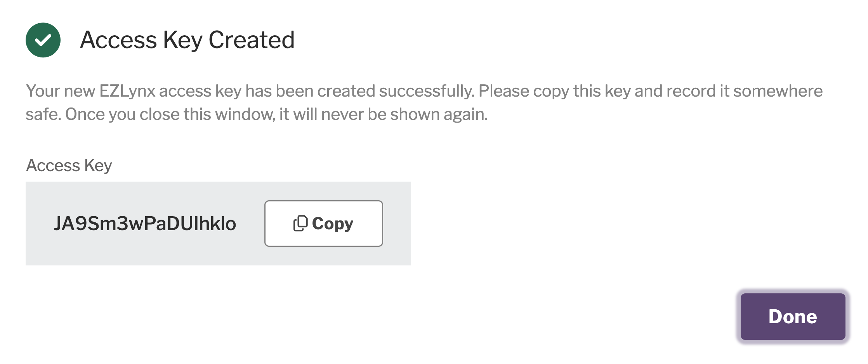Click the word "safe." in the description
The image size is (868, 364).
coord(43,114)
